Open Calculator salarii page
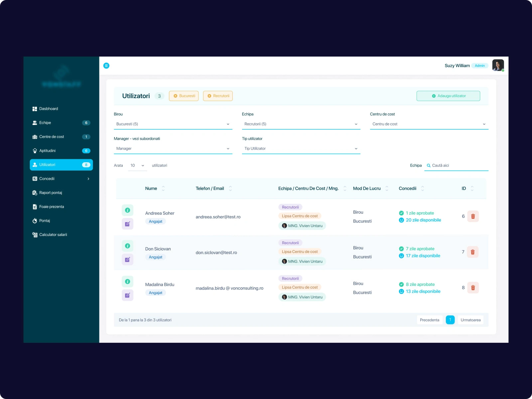The height and width of the screenshot is (399, 532). pyautogui.click(x=62, y=234)
